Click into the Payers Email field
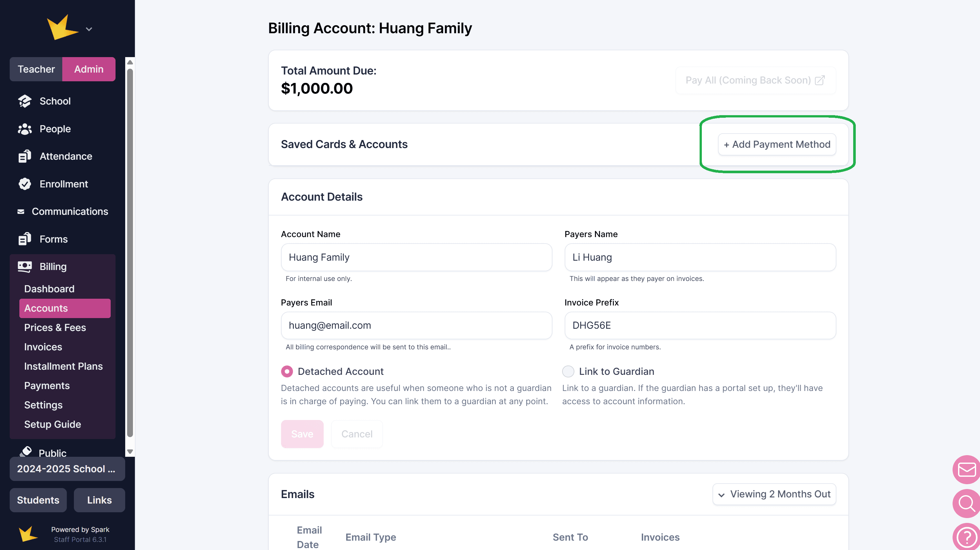 [416, 325]
